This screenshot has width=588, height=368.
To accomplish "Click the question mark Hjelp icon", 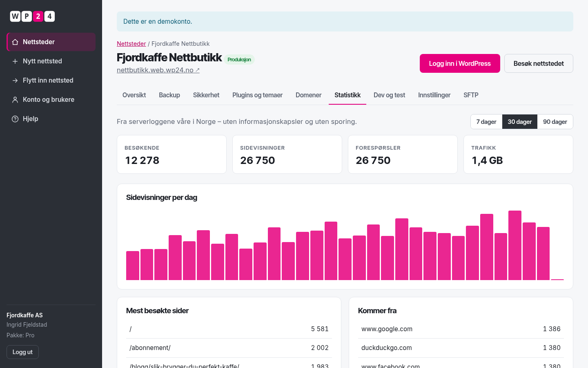I will point(15,119).
